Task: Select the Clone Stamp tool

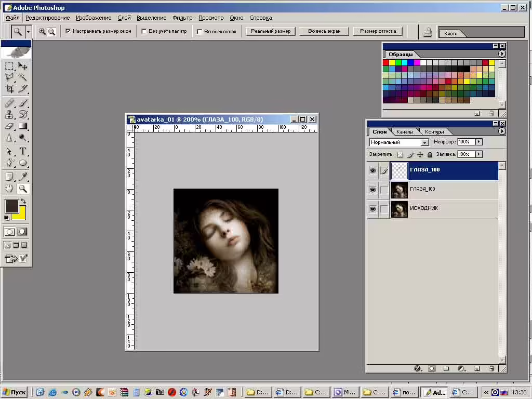Action: 9,114
